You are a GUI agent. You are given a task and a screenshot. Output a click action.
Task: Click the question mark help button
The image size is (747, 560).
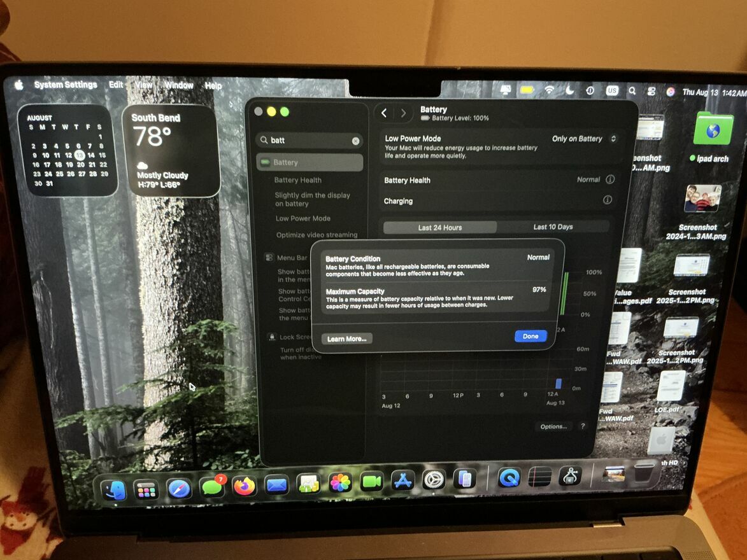point(583,426)
